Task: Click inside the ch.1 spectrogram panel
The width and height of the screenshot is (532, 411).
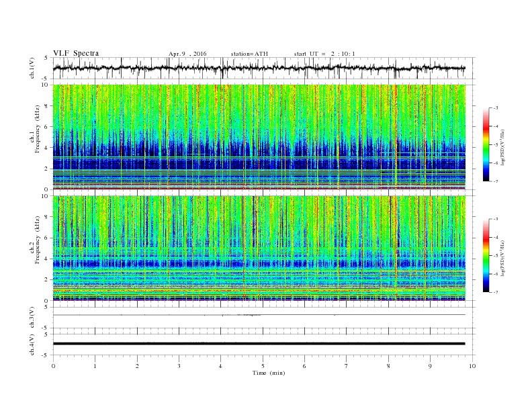Action: (x=259, y=137)
